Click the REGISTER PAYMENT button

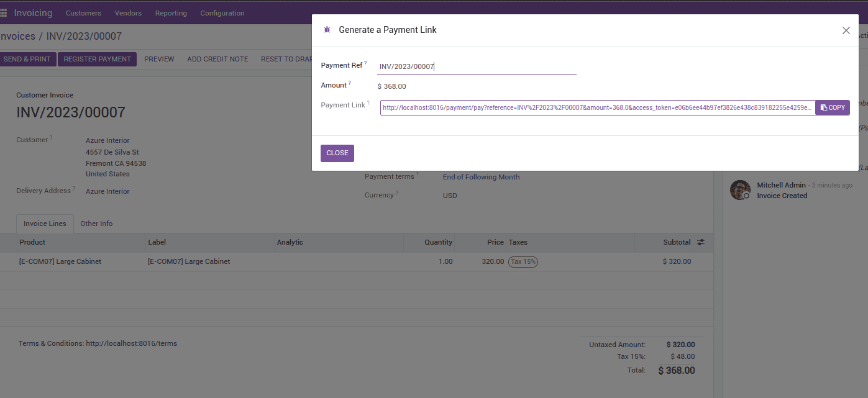pos(97,58)
